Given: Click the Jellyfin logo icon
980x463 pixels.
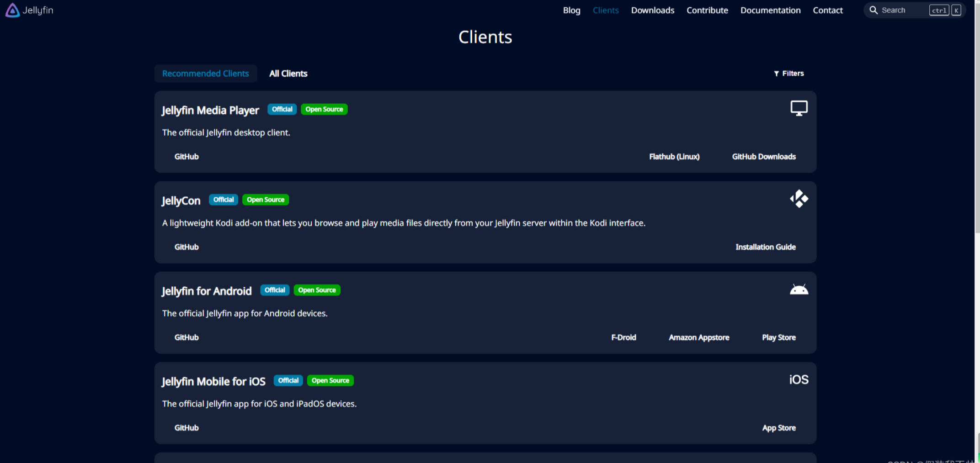Looking at the screenshot, I should click(12, 10).
